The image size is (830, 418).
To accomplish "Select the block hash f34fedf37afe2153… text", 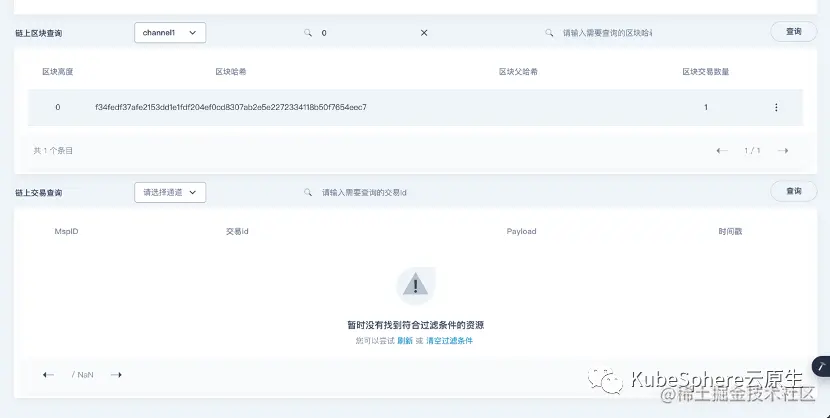I will 231,107.
